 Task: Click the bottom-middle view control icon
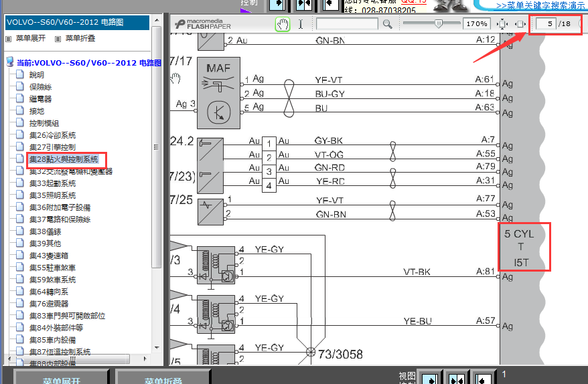pyautogui.click(x=456, y=379)
